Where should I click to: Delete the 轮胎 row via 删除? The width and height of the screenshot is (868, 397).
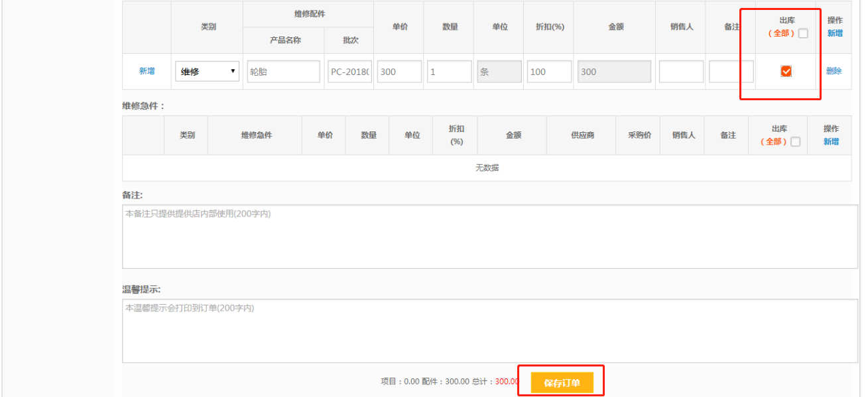pos(834,71)
